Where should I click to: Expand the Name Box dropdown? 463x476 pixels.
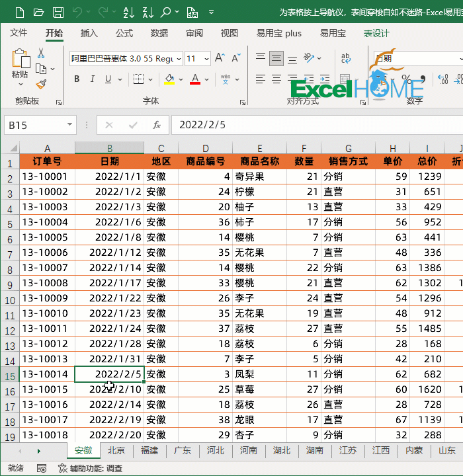pyautogui.click(x=70, y=124)
